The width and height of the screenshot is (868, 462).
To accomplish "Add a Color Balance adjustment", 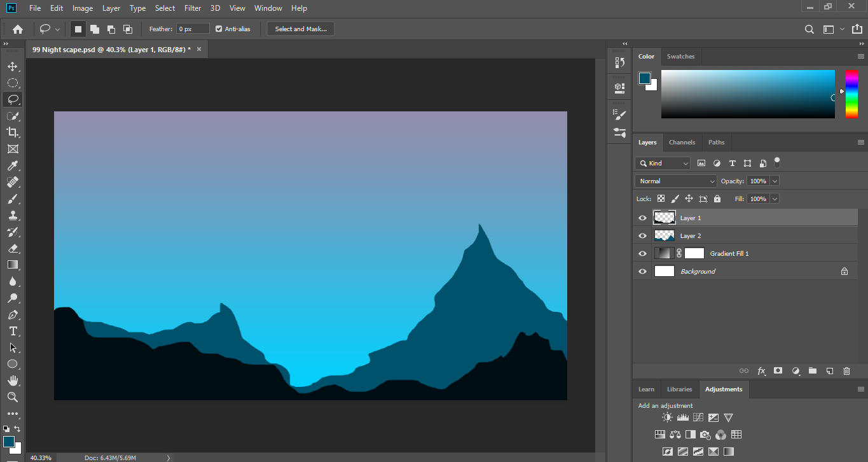I will coord(675,435).
